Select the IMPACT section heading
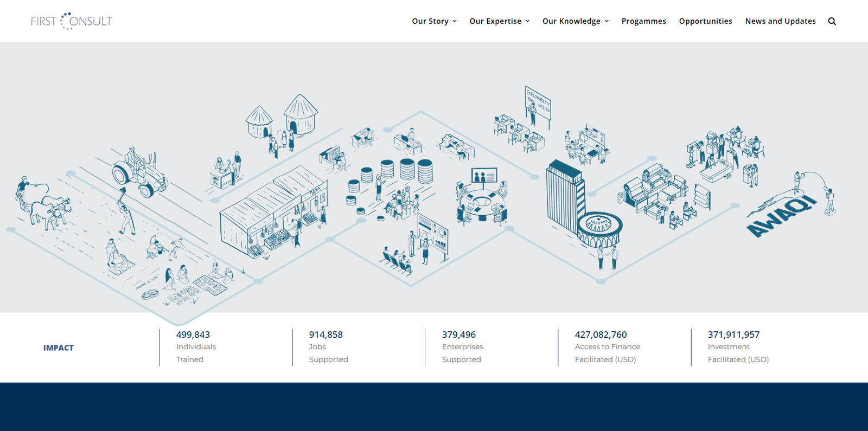Screen dimensions: 868x431 [59, 348]
